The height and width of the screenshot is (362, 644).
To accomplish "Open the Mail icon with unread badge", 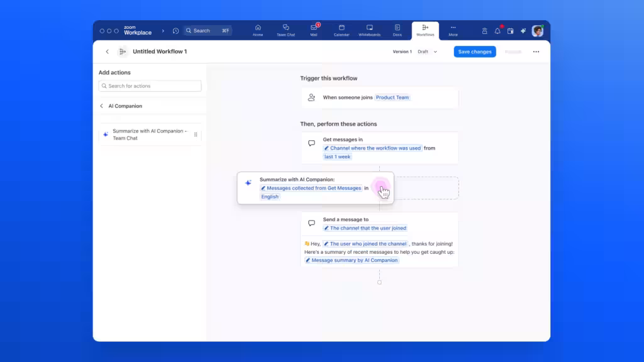I will coord(314,30).
